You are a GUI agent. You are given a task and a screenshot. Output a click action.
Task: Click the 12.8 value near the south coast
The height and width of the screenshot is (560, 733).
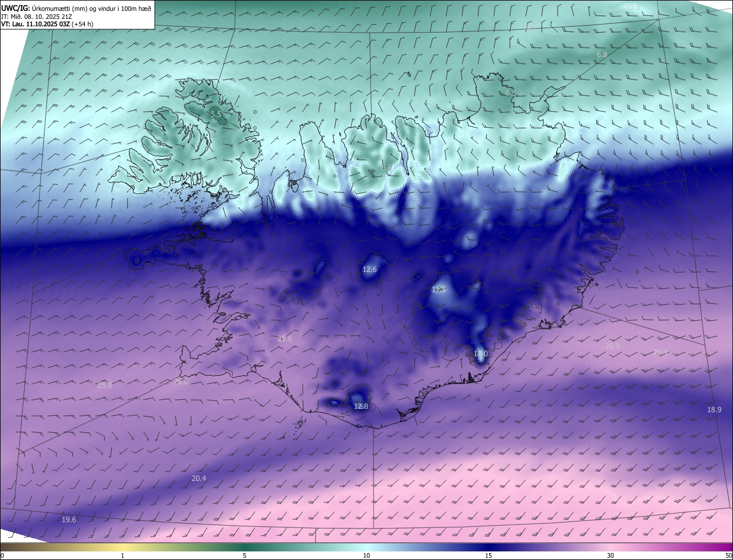click(x=361, y=406)
